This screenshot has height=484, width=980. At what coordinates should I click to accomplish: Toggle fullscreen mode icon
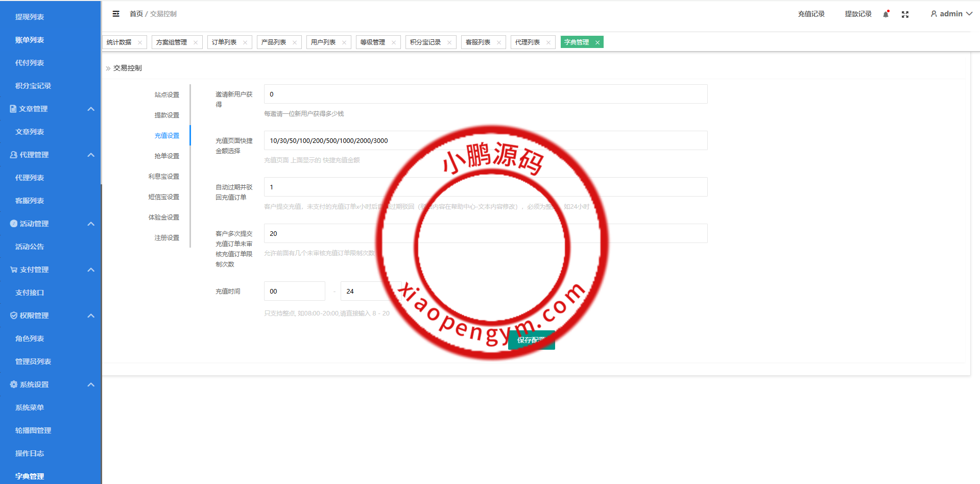905,14
